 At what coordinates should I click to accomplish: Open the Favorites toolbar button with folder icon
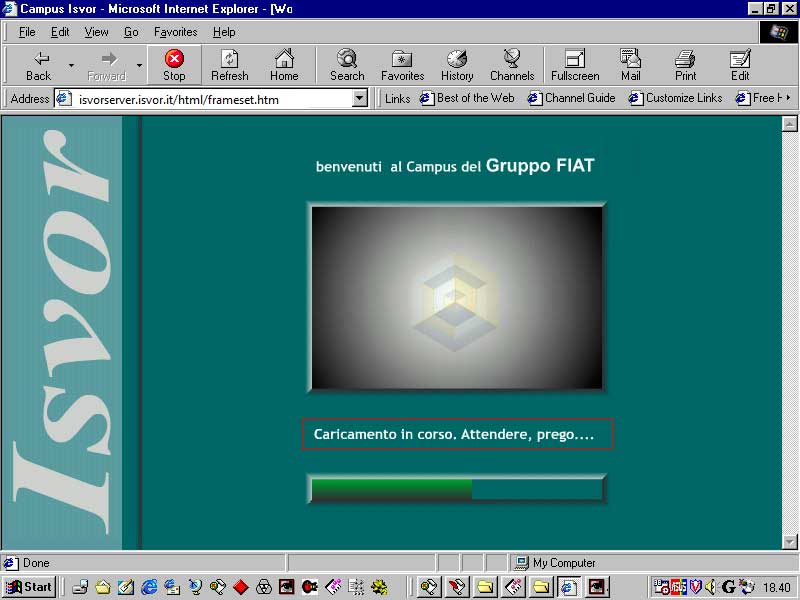[x=403, y=65]
